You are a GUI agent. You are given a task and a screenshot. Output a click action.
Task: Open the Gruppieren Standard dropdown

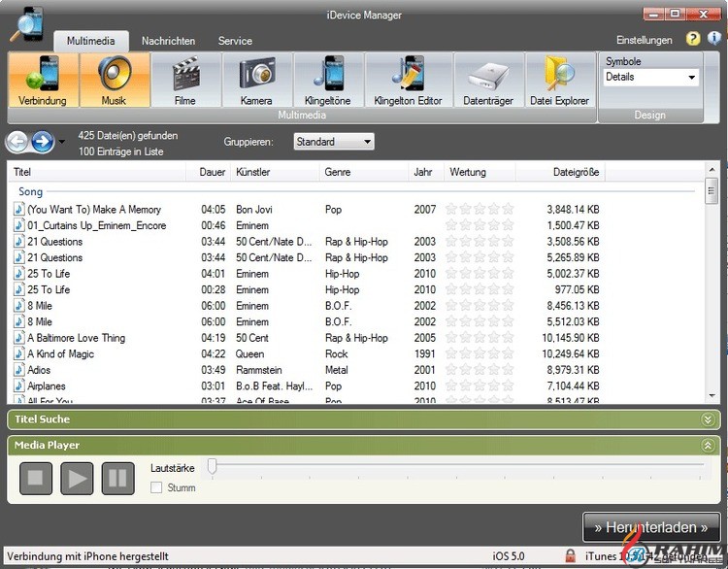(333, 142)
